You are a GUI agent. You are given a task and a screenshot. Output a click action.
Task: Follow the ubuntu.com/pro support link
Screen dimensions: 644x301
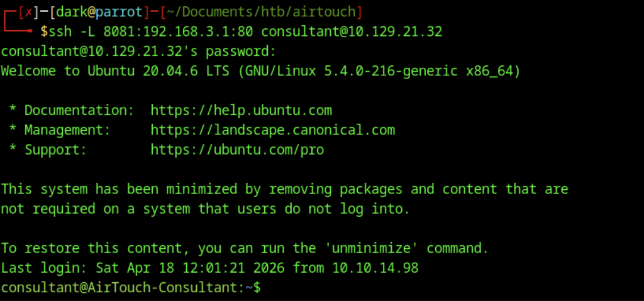(x=237, y=150)
